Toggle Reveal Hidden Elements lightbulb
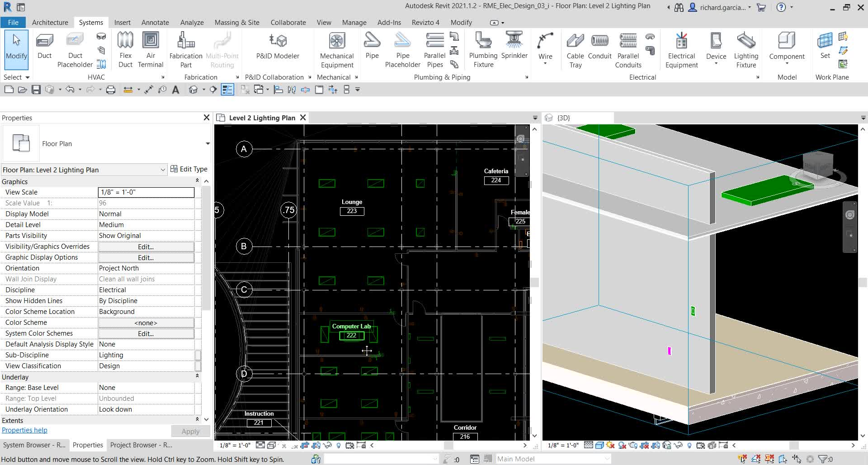The height and width of the screenshot is (465, 868). click(x=339, y=445)
